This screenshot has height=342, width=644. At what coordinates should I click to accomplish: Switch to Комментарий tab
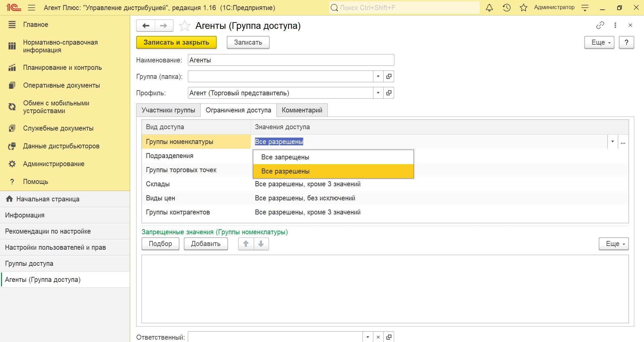coord(302,110)
